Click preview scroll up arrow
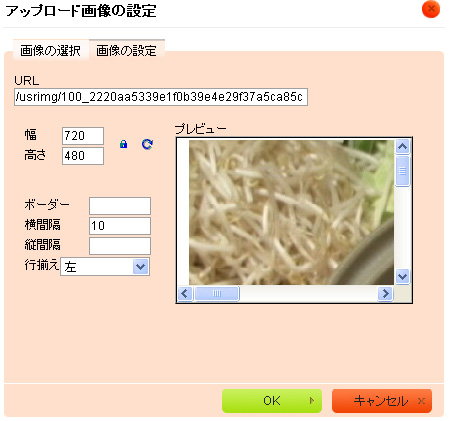 pyautogui.click(x=403, y=147)
